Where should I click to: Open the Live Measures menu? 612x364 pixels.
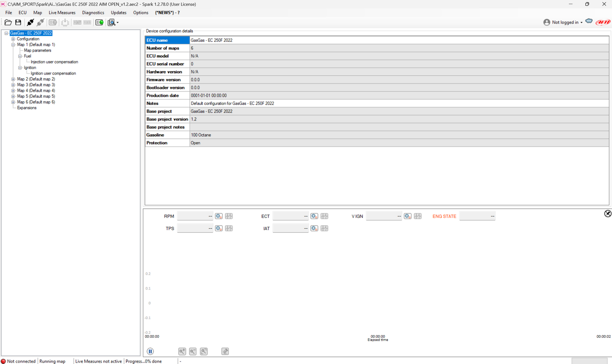62,13
